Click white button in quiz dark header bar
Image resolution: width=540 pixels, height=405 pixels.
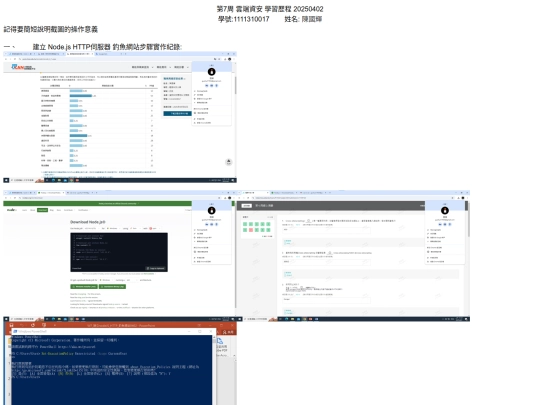[247, 206]
